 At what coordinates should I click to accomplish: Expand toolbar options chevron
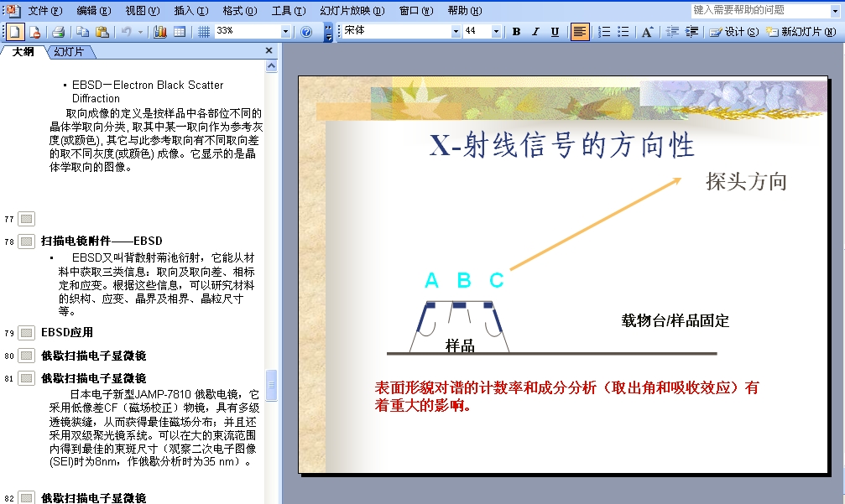pyautogui.click(x=328, y=33)
